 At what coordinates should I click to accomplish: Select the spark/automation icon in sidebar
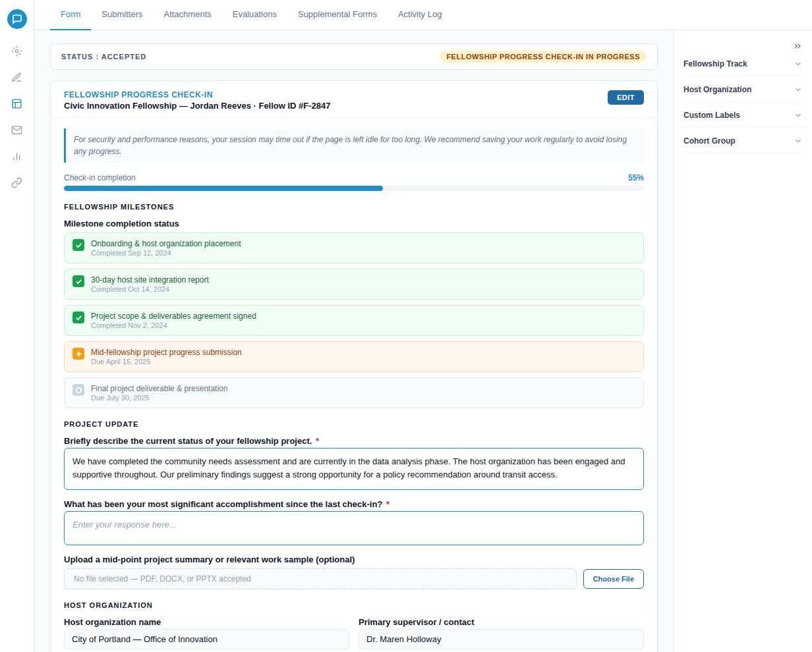pyautogui.click(x=16, y=51)
